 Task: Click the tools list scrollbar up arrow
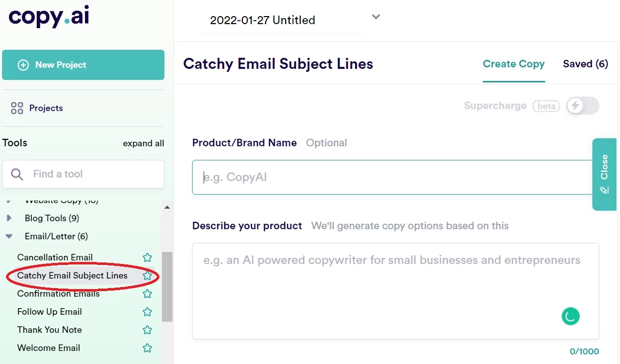[167, 207]
